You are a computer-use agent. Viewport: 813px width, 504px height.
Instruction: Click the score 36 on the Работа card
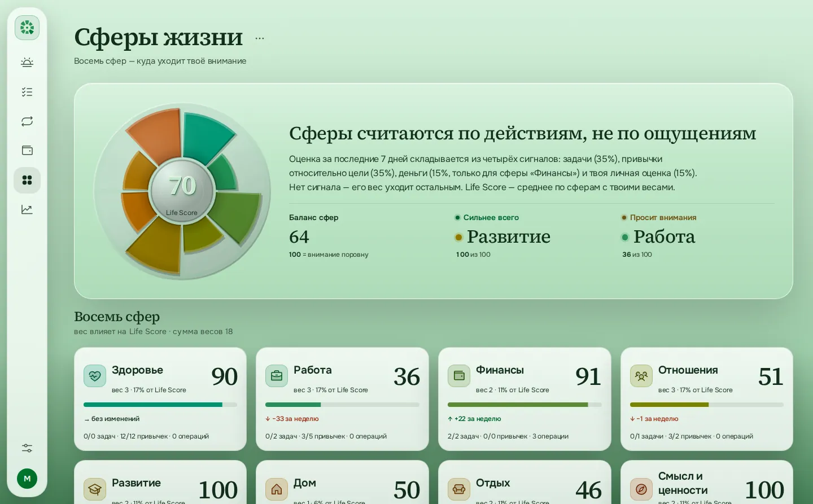407,377
